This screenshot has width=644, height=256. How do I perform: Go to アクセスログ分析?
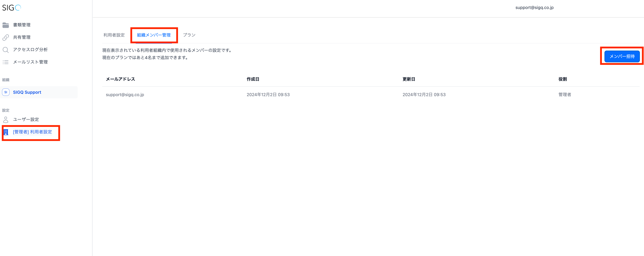(x=30, y=50)
